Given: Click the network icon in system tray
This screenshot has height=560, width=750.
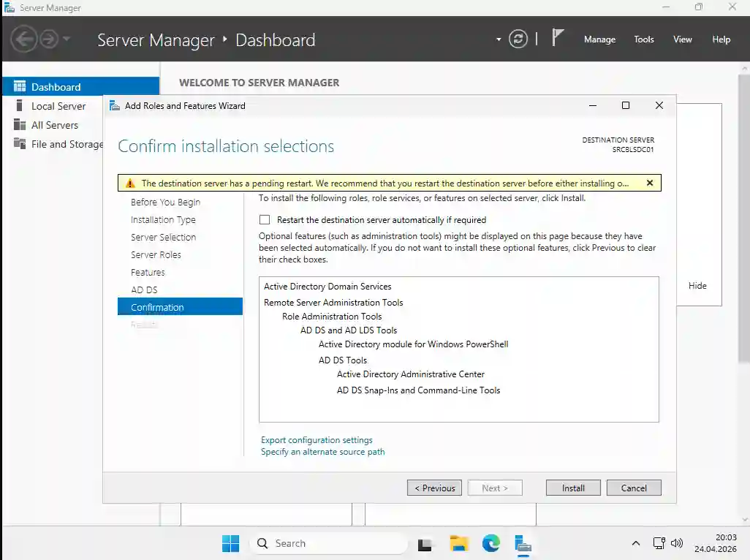Looking at the screenshot, I should (x=659, y=543).
